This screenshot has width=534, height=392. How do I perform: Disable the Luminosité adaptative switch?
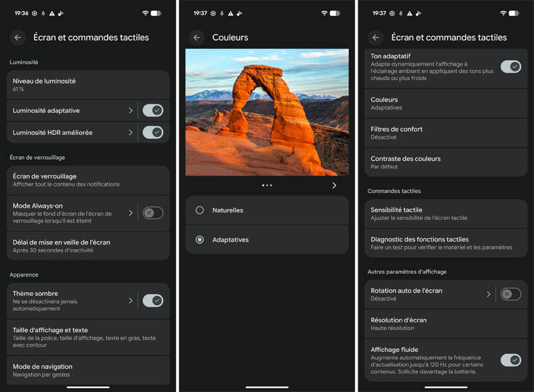point(153,110)
